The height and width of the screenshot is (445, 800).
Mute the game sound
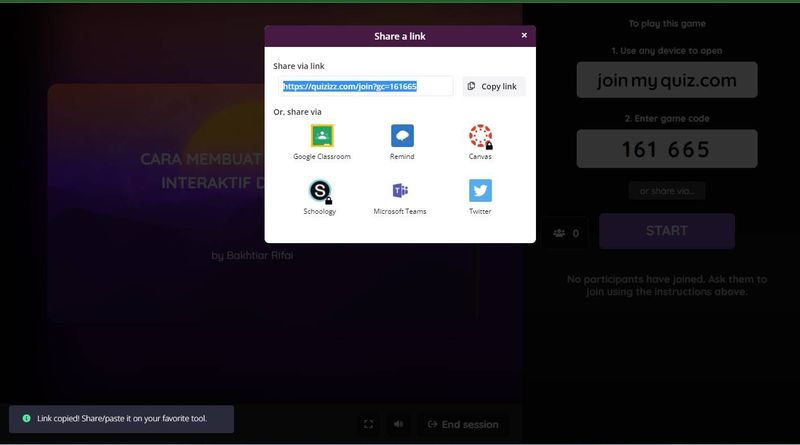(x=398, y=424)
